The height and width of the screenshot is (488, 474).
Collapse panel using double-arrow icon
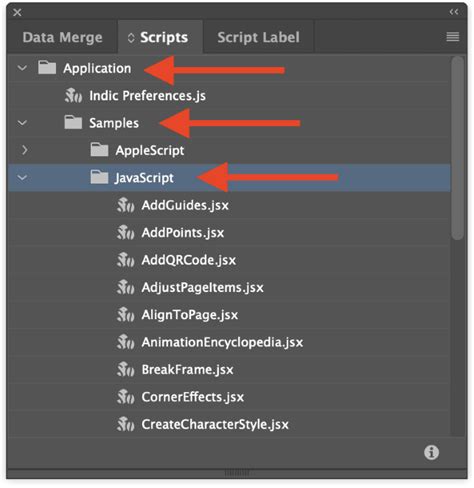pos(453,12)
